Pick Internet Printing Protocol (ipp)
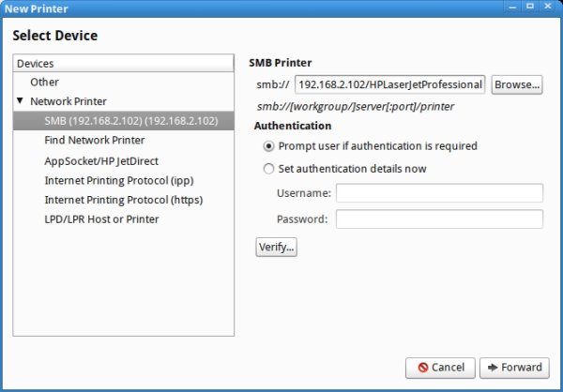Screen dimensions: 563x392 (x=118, y=180)
